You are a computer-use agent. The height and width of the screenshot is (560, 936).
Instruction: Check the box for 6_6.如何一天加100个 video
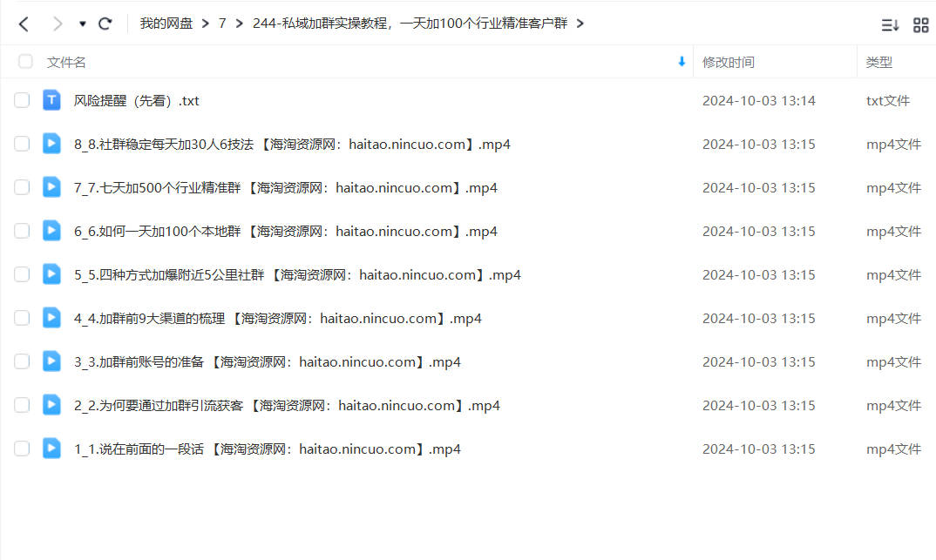[x=22, y=231]
